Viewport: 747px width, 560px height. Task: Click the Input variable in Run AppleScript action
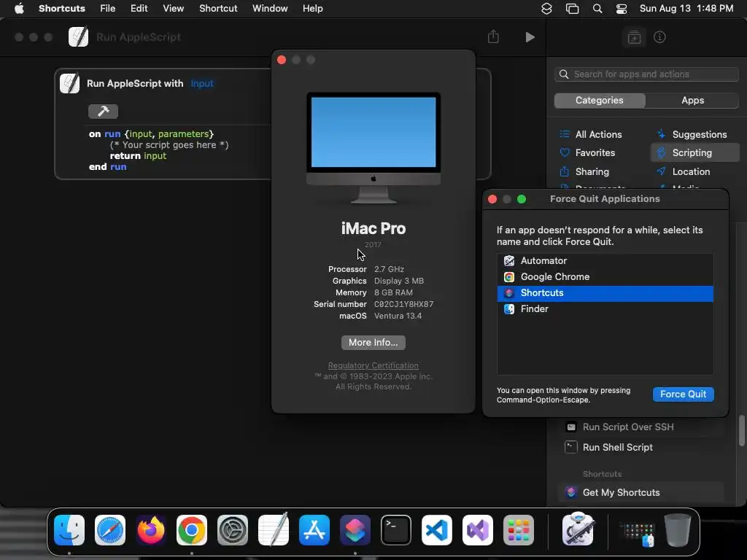click(202, 84)
